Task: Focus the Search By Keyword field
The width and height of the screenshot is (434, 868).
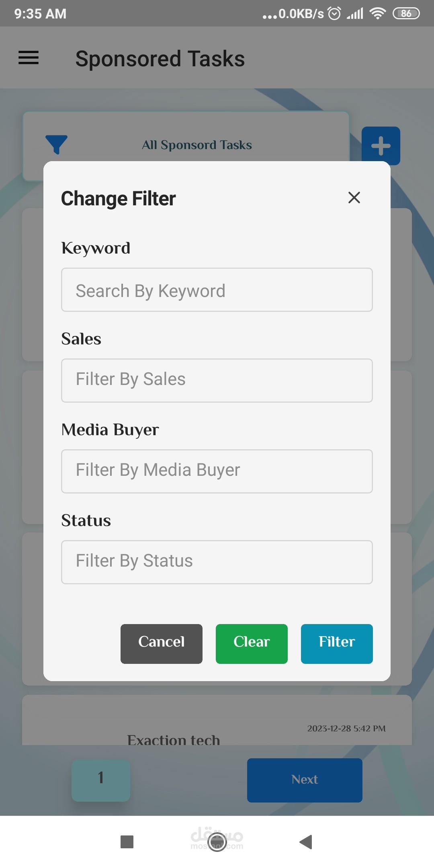Action: pos(217,290)
